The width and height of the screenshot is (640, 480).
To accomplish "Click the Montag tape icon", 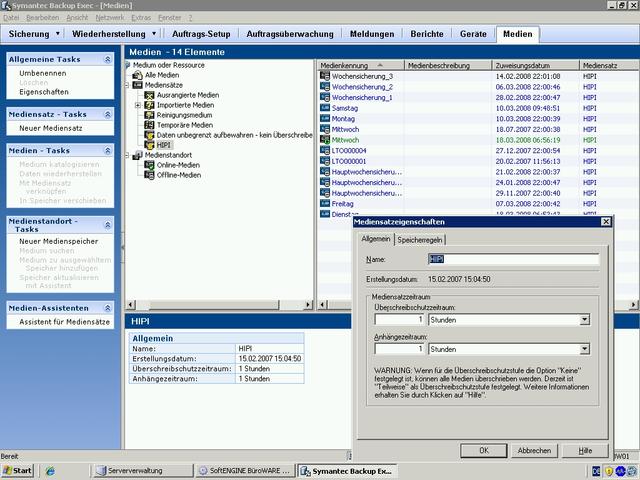I will tap(325, 118).
